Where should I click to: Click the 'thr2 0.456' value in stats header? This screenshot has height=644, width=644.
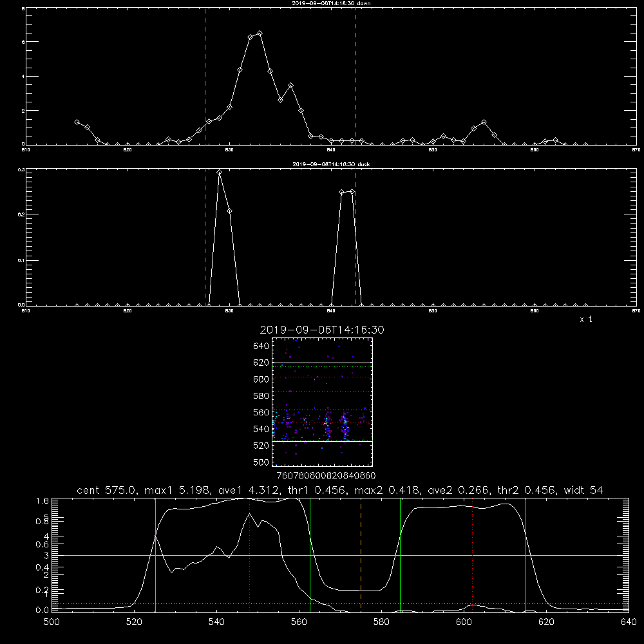coord(527,490)
